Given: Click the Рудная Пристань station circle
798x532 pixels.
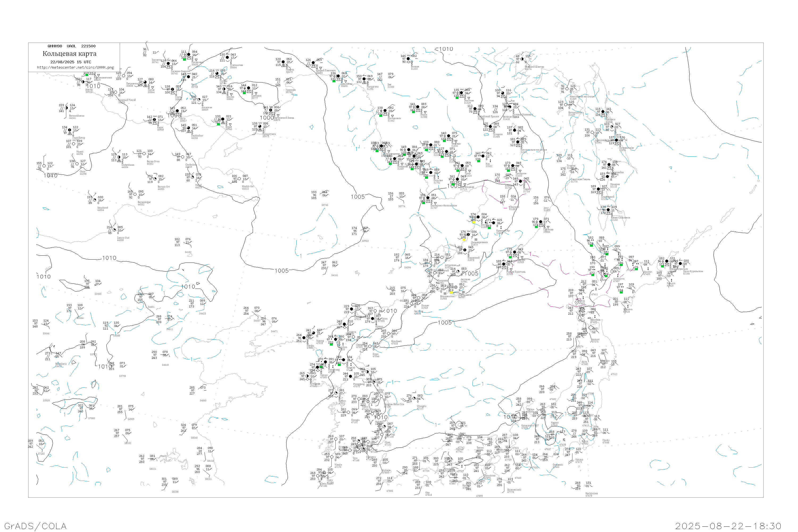Looking at the screenshot, I should 504,264.
